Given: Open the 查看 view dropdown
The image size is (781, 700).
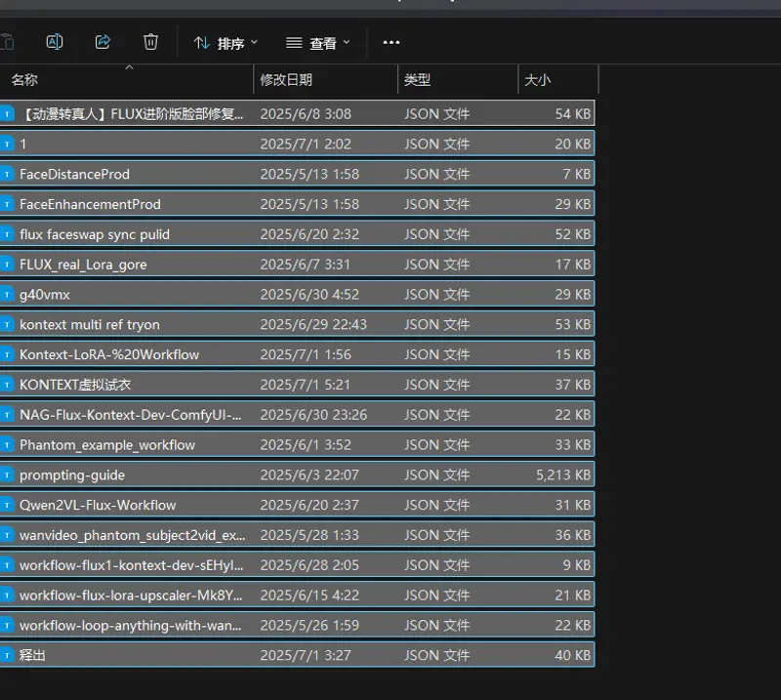Looking at the screenshot, I should point(318,43).
